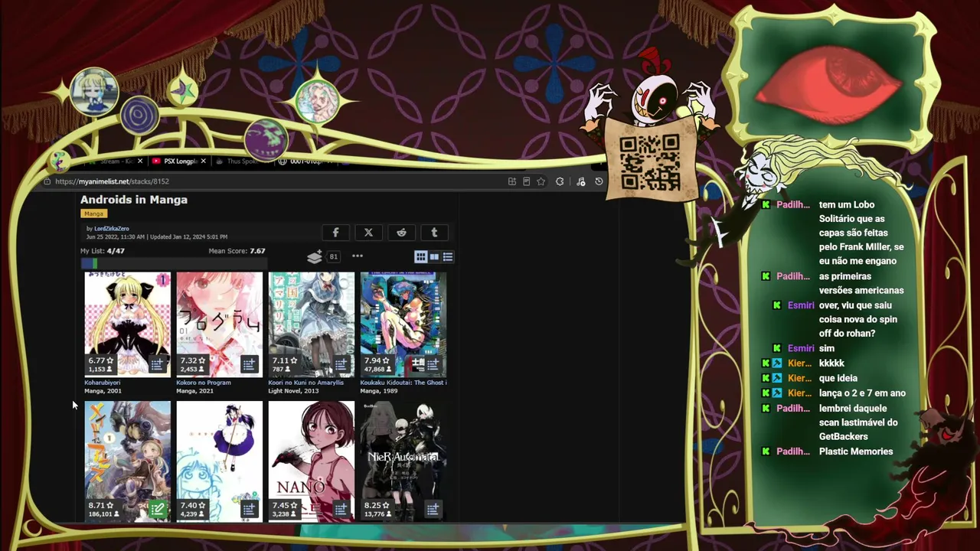Image resolution: width=980 pixels, height=551 pixels.
Task: Switch to grid tile view
Action: click(x=420, y=256)
